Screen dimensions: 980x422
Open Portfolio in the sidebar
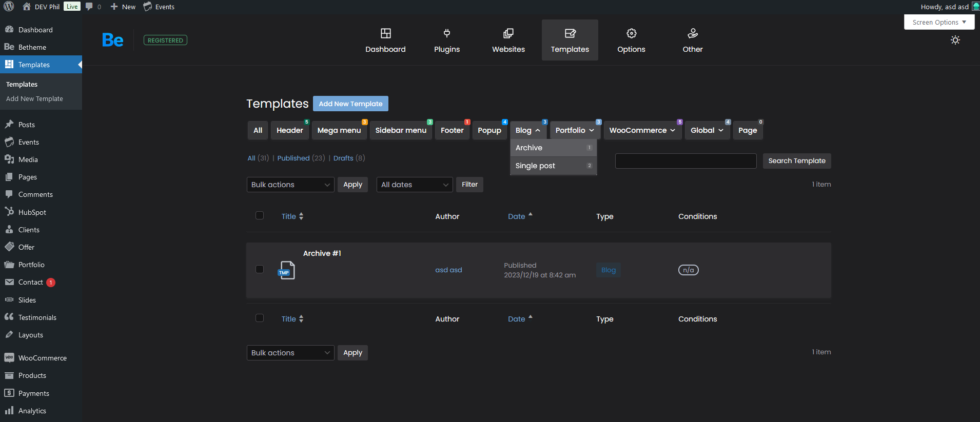point(41,265)
